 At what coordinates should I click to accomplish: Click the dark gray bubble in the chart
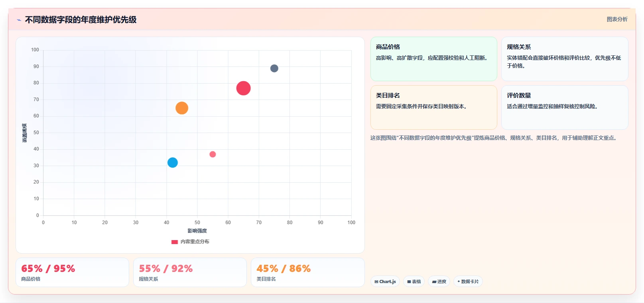(274, 68)
